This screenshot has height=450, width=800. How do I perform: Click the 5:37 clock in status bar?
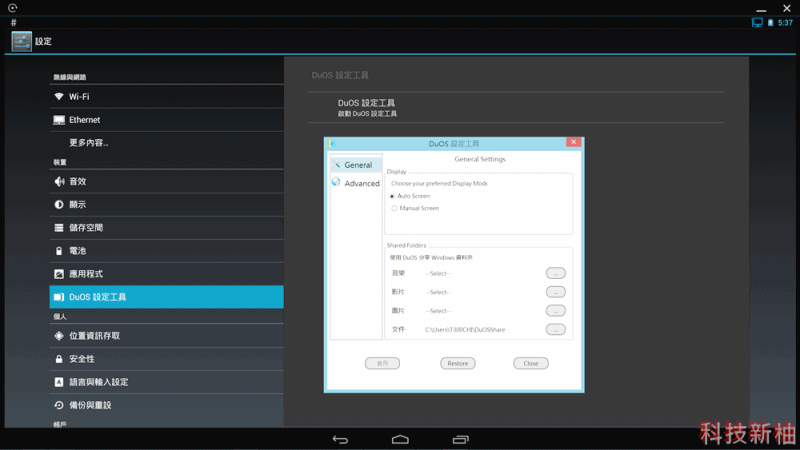coord(785,22)
